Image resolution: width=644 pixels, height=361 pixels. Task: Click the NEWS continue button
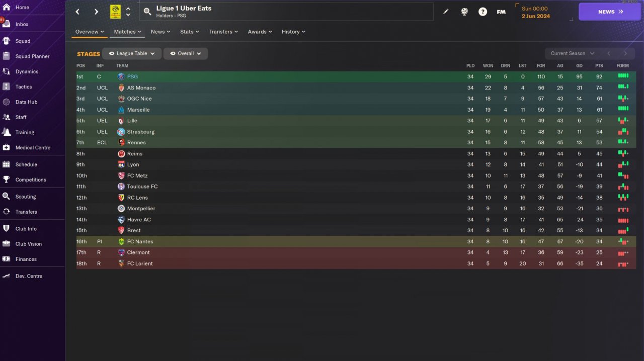click(609, 12)
